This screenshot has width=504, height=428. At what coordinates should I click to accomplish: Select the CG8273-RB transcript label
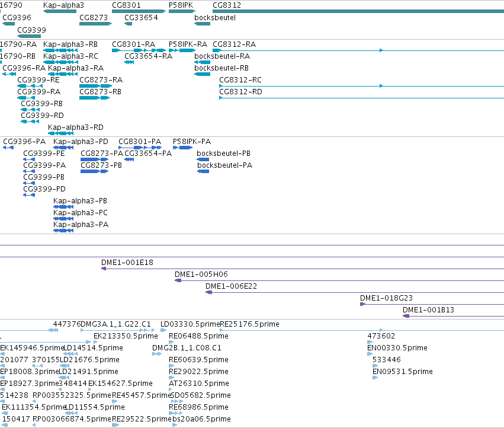click(100, 92)
